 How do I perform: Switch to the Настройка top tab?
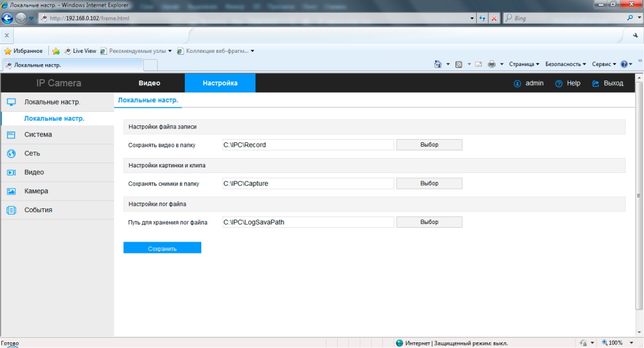pos(220,83)
